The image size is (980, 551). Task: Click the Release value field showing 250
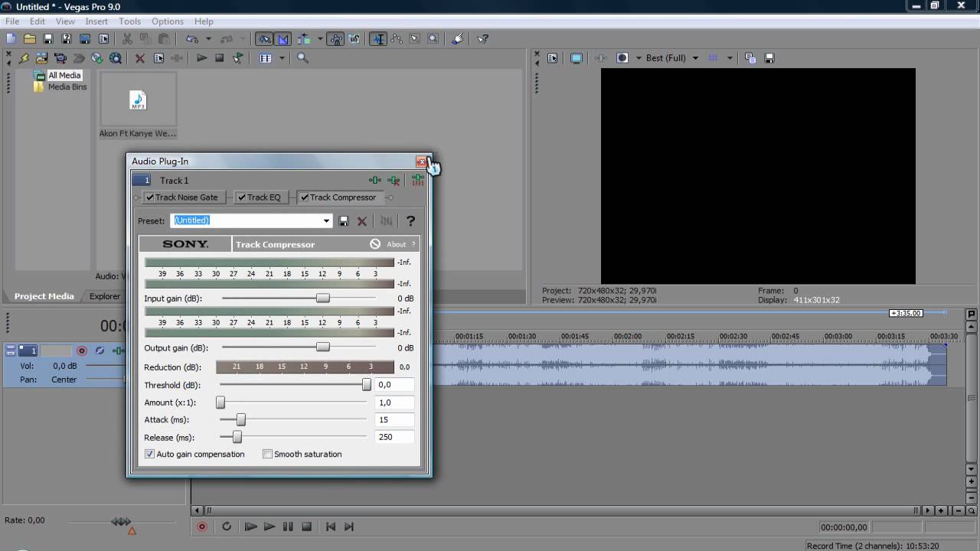[395, 437]
